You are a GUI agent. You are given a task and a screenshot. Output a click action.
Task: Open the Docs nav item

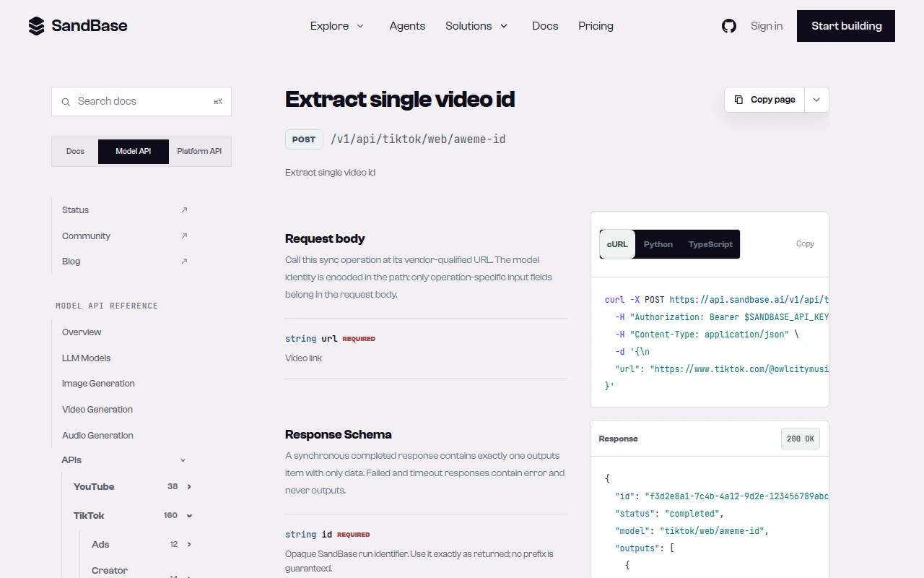(x=545, y=26)
